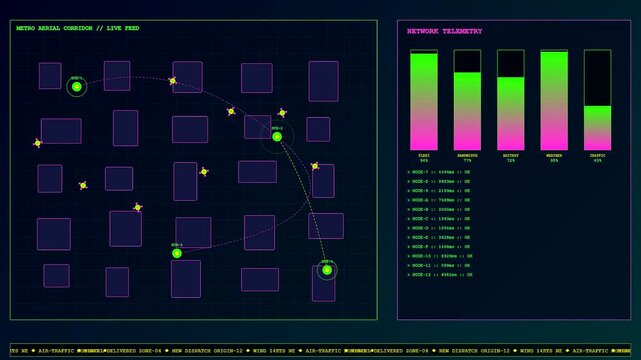Select the drone at the map's far left edge
Image resolution: width=641 pixels, height=360 pixels.
38,143
